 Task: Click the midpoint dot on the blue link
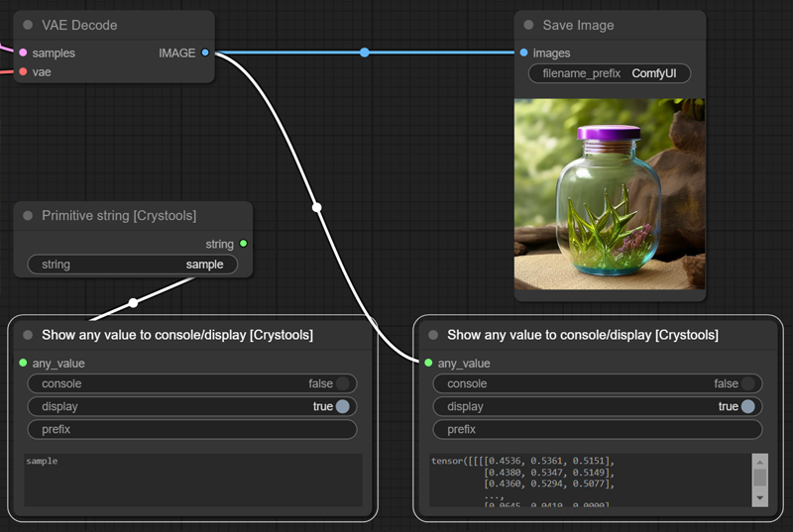(365, 53)
